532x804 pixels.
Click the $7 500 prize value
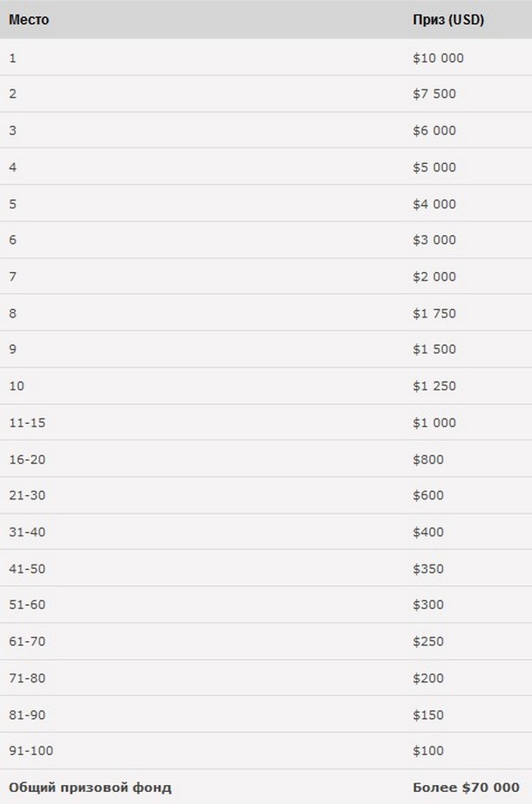pos(434,94)
